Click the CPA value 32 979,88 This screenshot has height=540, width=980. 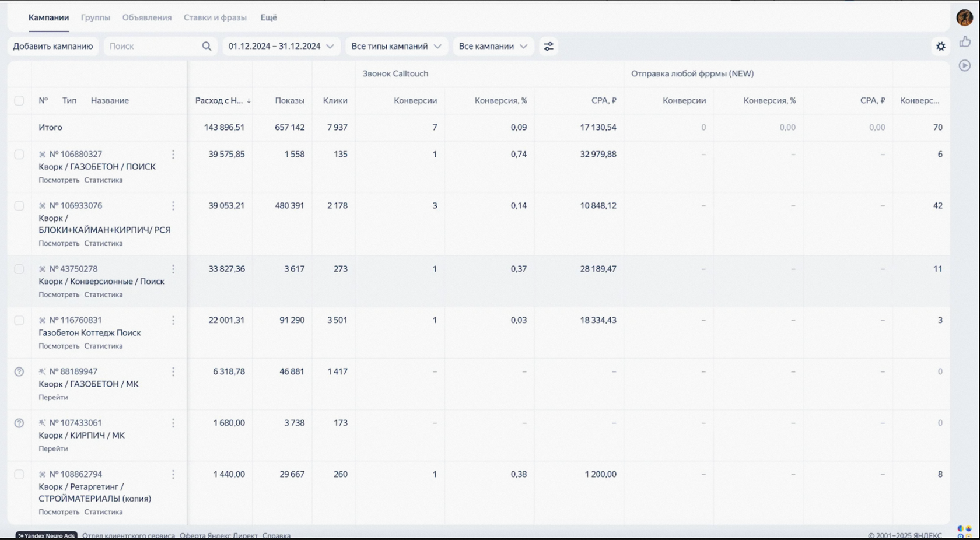(x=598, y=155)
